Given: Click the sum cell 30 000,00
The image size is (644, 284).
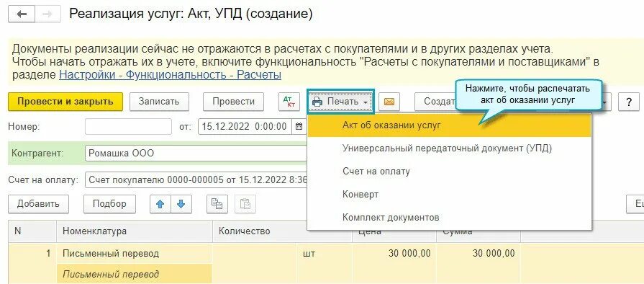Looking at the screenshot, I should tap(479, 254).
